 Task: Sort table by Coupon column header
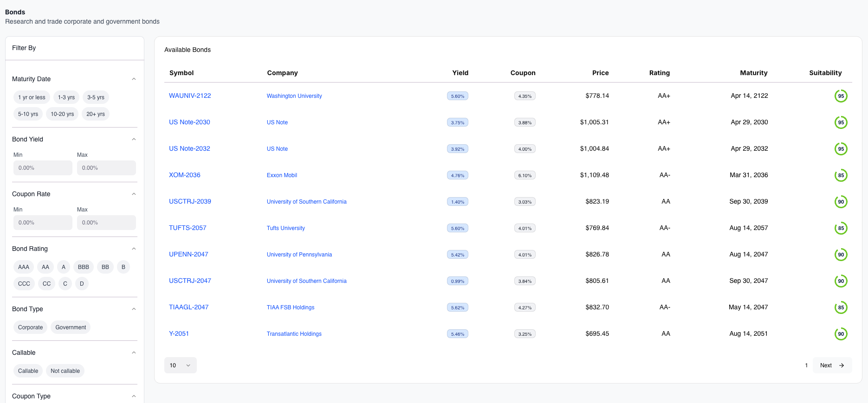523,73
